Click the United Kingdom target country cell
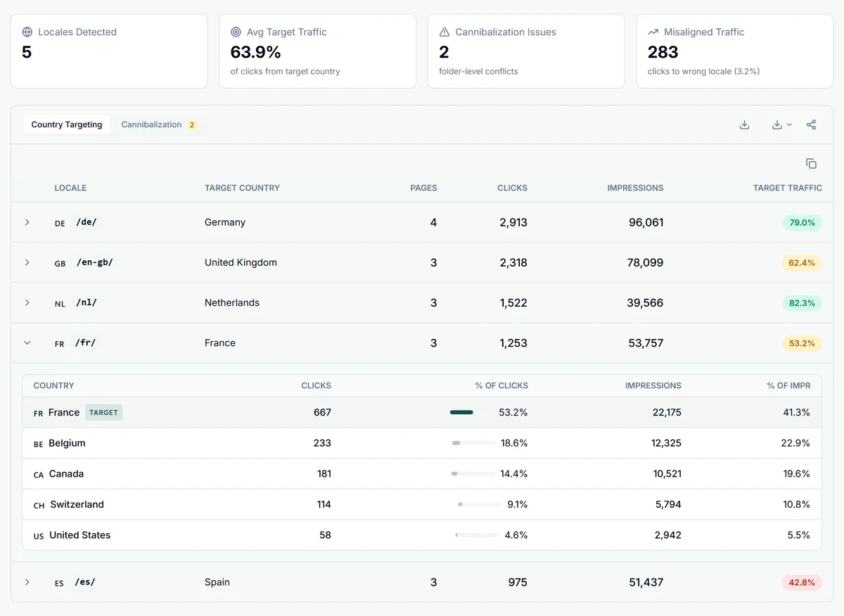 pyautogui.click(x=241, y=262)
